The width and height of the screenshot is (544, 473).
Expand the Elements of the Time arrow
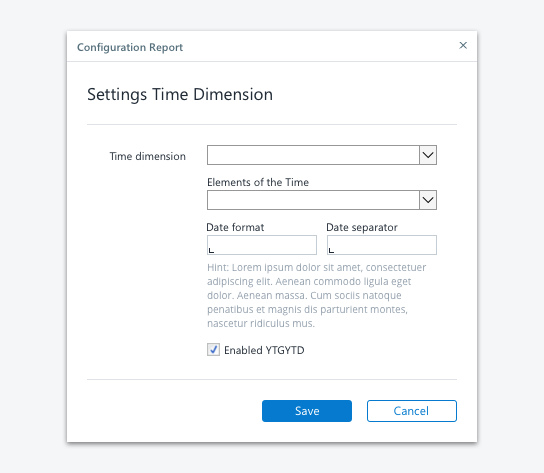click(428, 200)
